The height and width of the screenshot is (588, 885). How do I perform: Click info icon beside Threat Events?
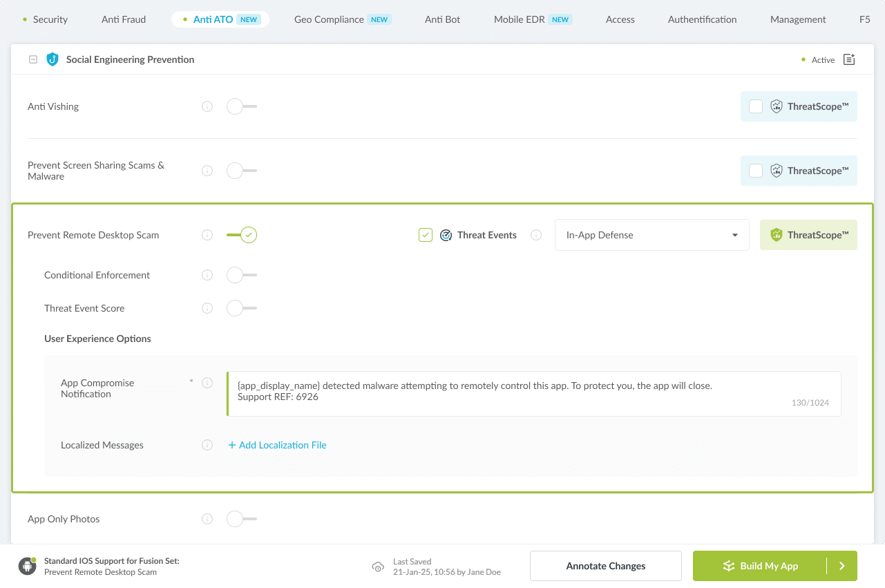tap(536, 235)
